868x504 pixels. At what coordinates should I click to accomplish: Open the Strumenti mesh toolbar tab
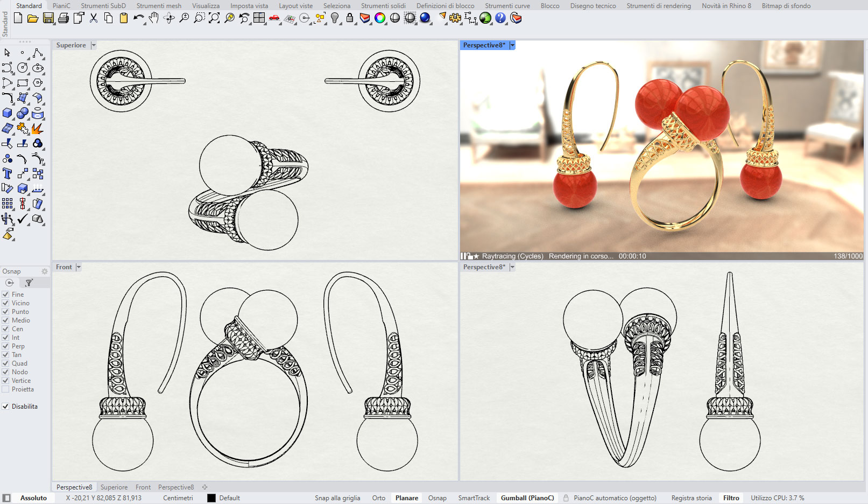click(x=159, y=6)
